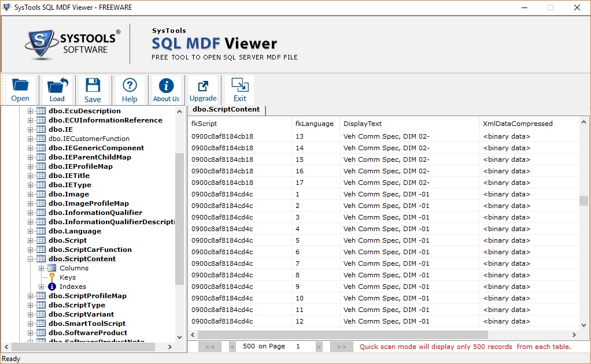Click the data grid horizontal scrollbar thumb
Screen dimensions: 591x364
342,335
